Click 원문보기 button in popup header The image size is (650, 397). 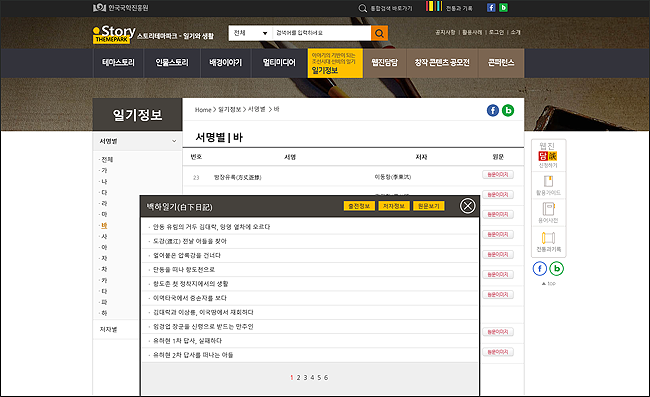[x=429, y=206]
